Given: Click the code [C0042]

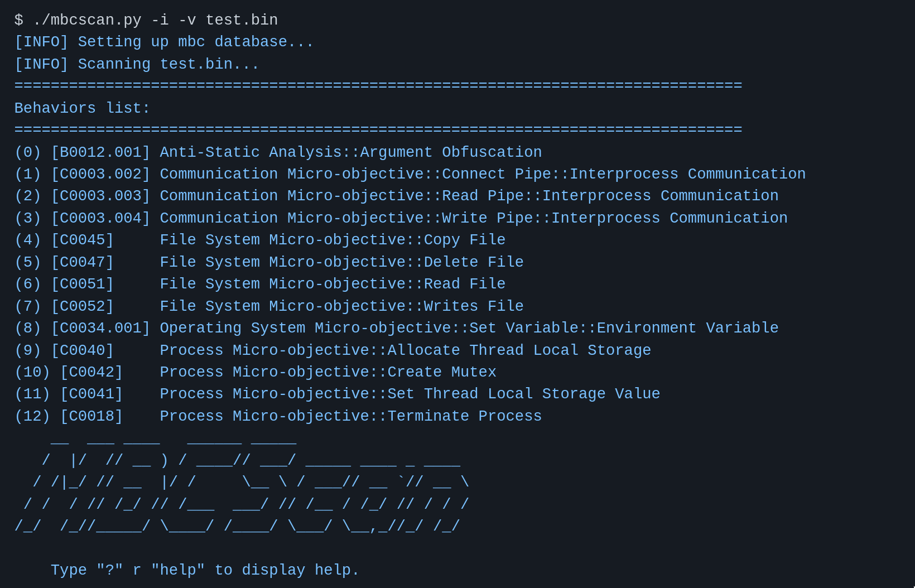Looking at the screenshot, I should coord(92,372).
